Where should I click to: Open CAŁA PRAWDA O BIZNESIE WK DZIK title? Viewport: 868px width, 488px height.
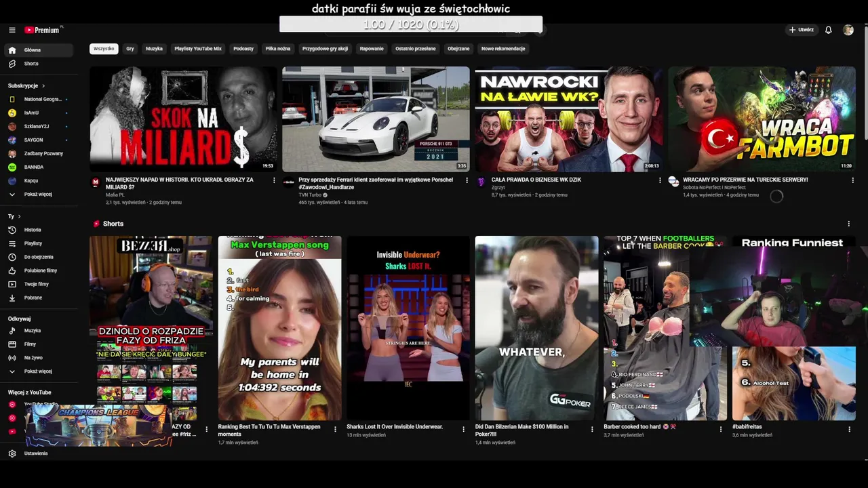536,180
